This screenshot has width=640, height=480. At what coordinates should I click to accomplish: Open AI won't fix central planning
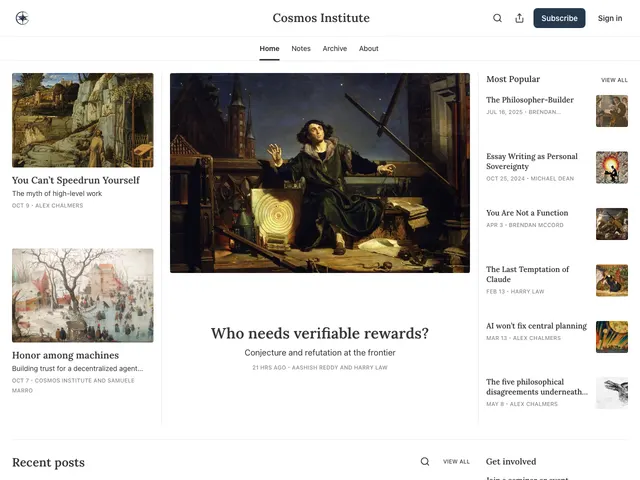(x=536, y=326)
